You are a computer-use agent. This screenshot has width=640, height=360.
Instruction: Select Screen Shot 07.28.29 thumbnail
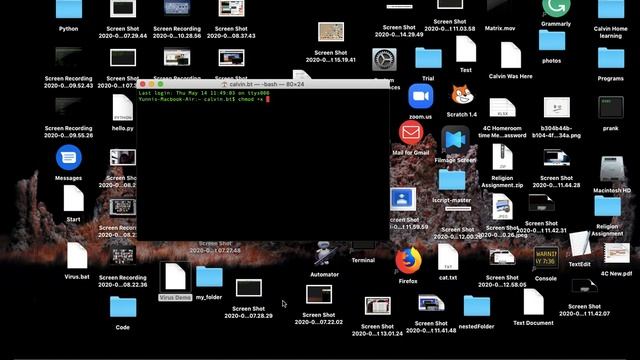pyautogui.click(x=249, y=288)
